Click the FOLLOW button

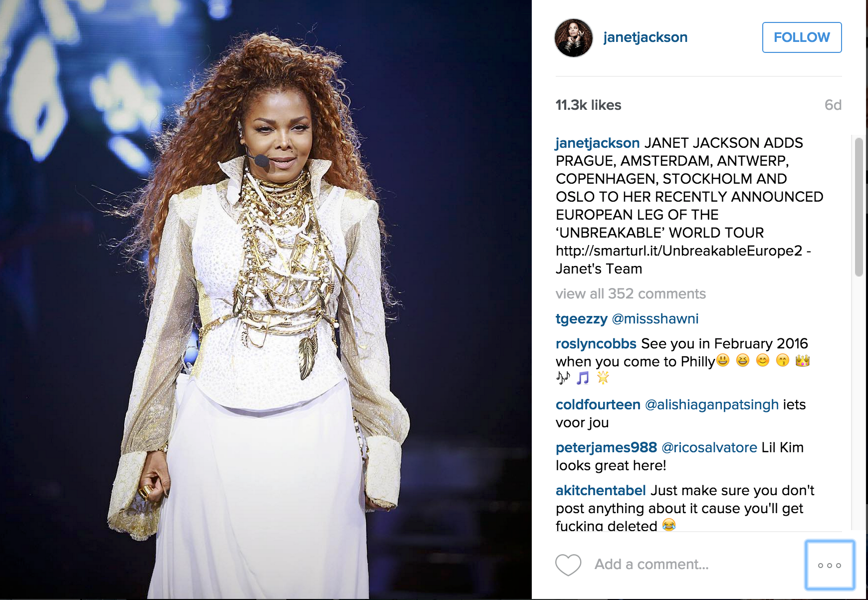(802, 37)
